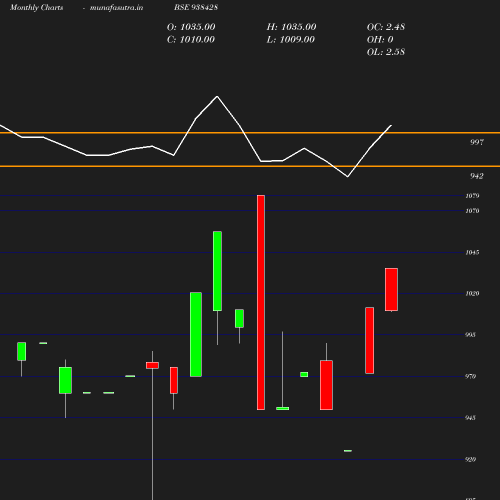The image size is (500, 500).
Task: Select the tallest red candlestick reaching 1079
Action: tap(261, 302)
